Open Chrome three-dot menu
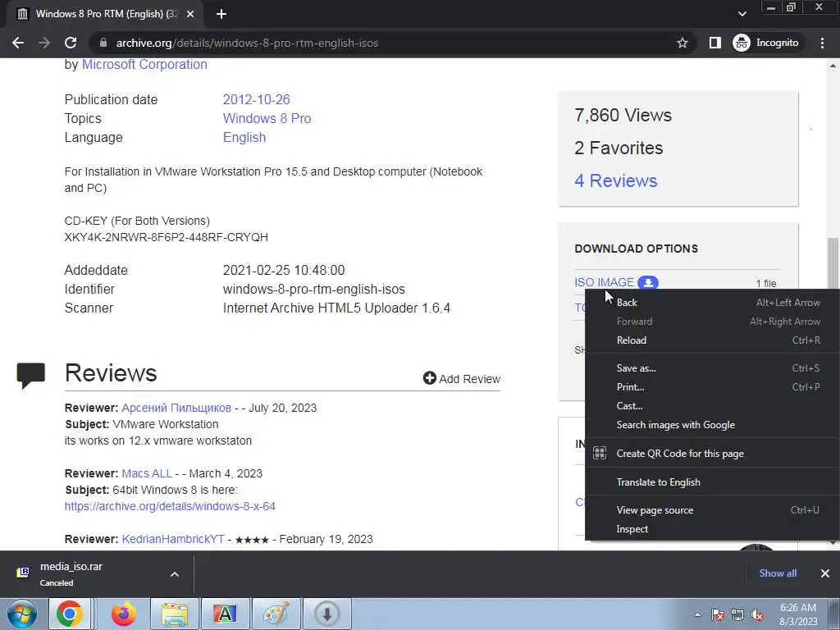The width and height of the screenshot is (840, 630). point(822,43)
